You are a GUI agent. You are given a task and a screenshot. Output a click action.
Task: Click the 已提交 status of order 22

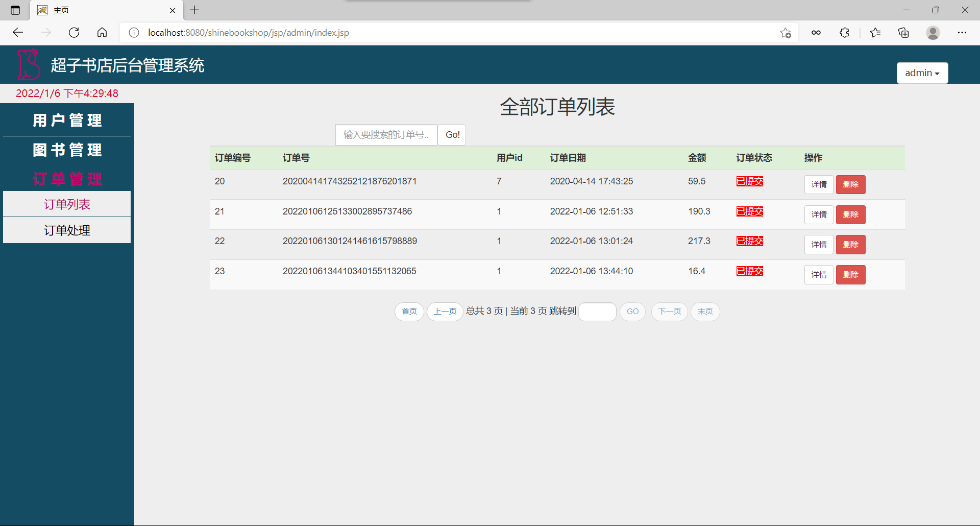point(750,241)
